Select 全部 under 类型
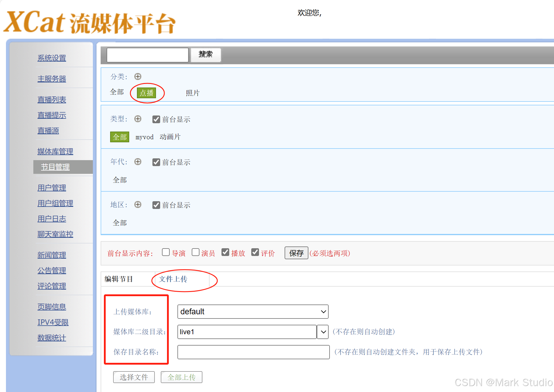 120,137
